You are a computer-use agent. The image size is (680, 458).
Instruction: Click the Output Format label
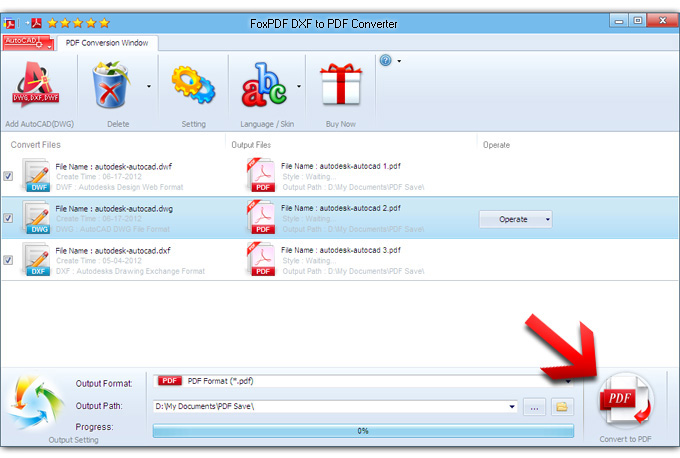[104, 383]
